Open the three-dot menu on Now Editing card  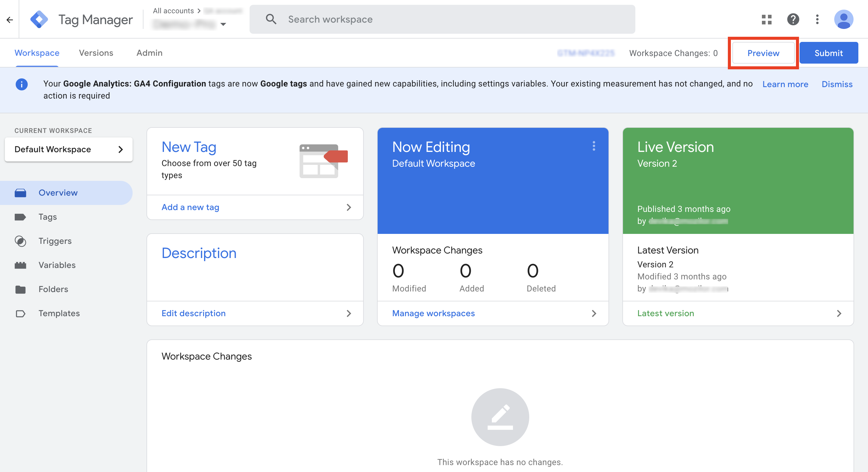point(594,146)
